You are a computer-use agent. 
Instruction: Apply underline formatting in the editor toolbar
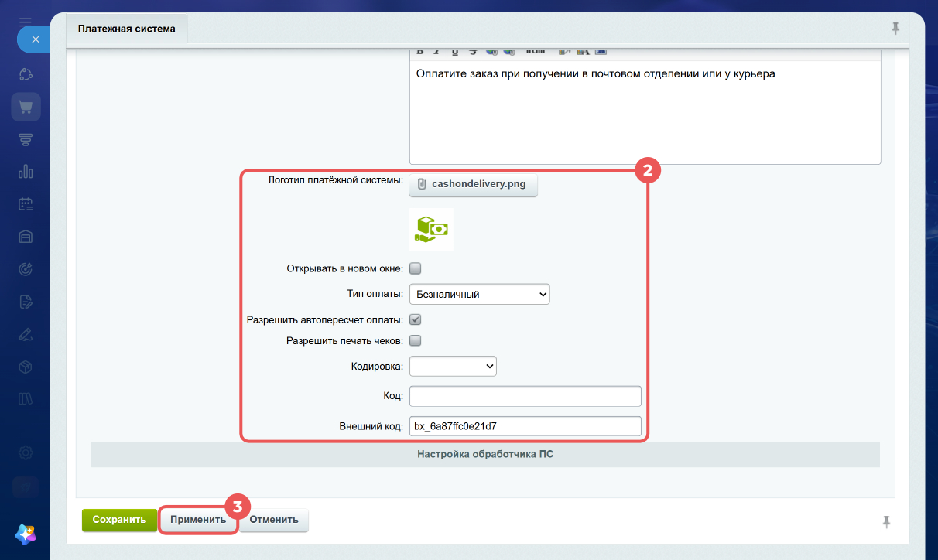(454, 51)
